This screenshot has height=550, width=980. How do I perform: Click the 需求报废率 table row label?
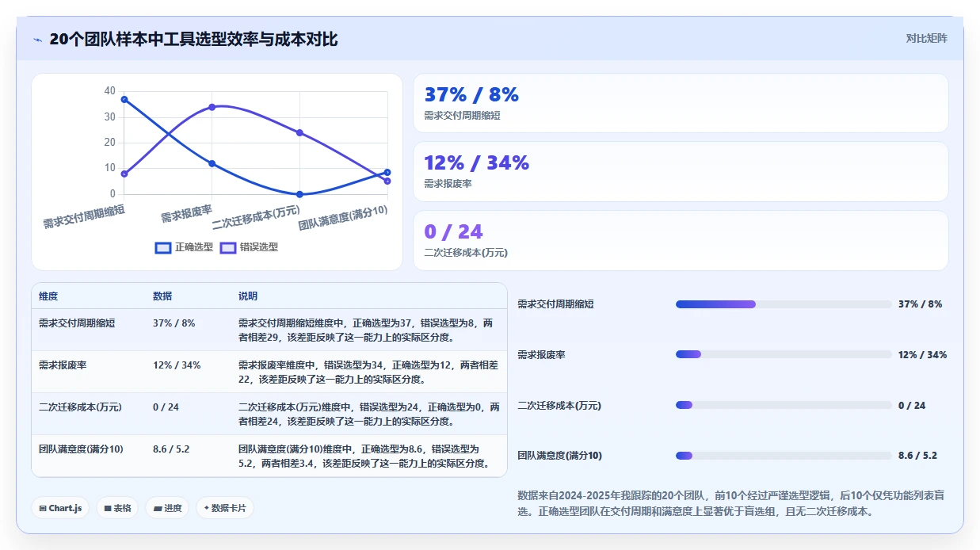tap(63, 365)
